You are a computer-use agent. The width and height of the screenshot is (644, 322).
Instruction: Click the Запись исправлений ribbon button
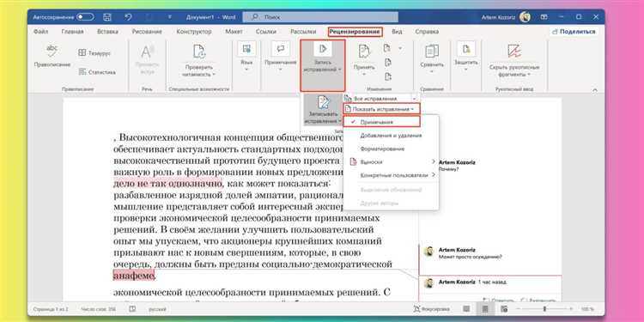[322, 65]
